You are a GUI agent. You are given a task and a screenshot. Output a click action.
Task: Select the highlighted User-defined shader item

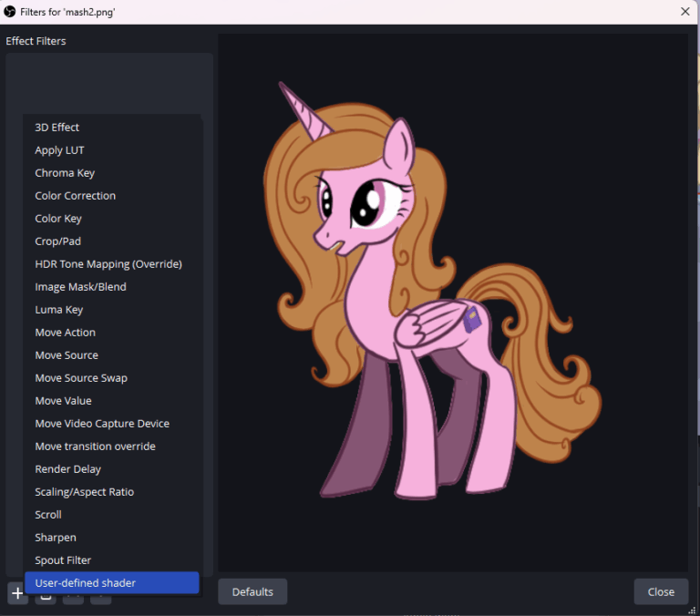click(85, 583)
